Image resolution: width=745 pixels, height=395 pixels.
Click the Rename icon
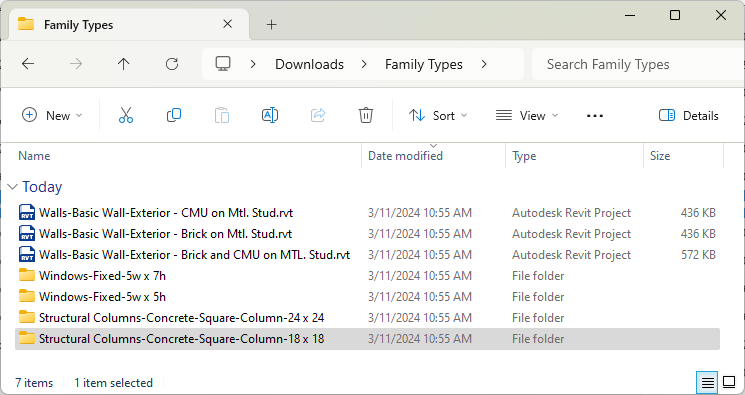tap(270, 116)
